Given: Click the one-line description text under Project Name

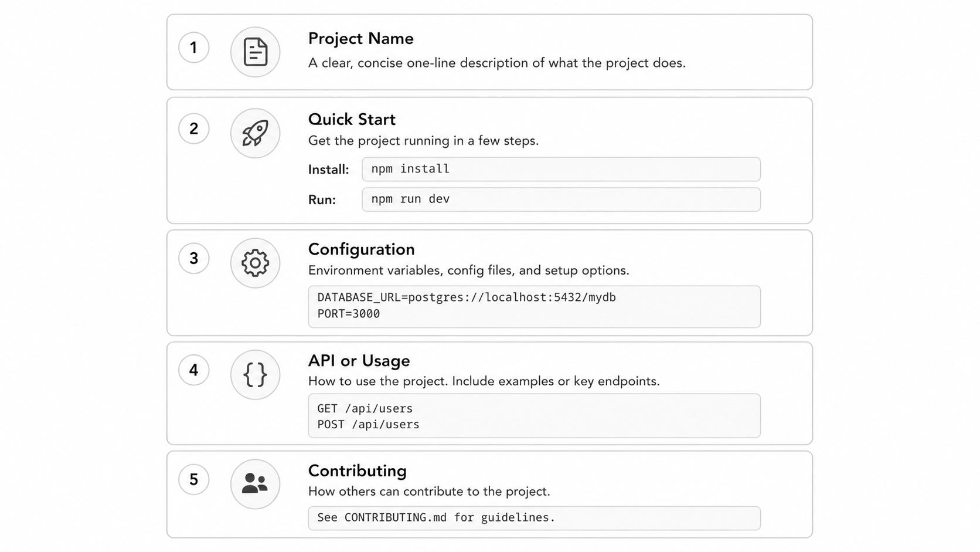Looking at the screenshot, I should (x=496, y=63).
